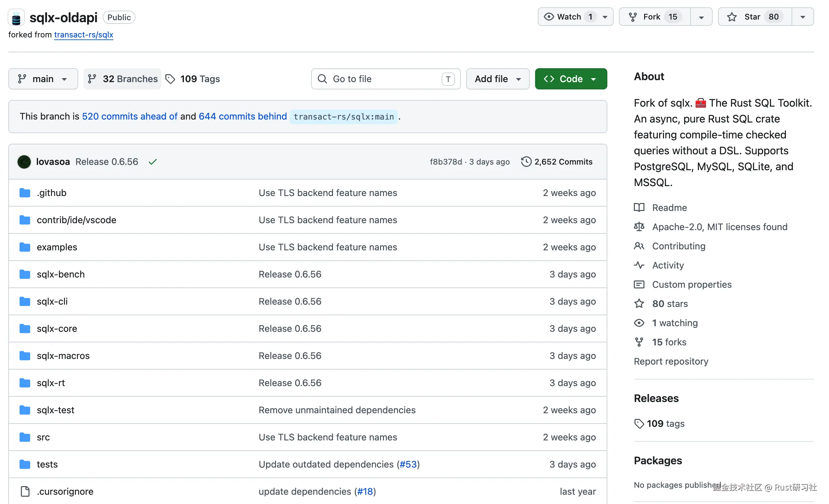Open the Activity link in About

click(x=668, y=266)
